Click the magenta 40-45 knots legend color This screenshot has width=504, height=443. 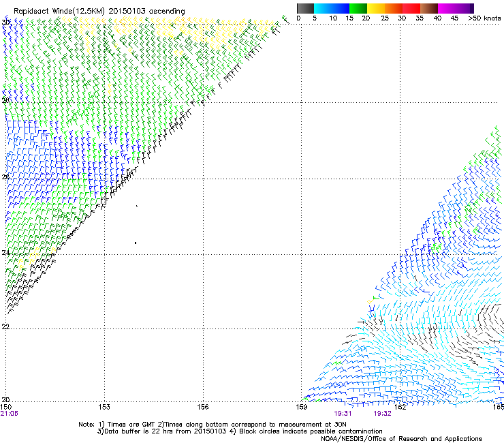click(x=447, y=8)
